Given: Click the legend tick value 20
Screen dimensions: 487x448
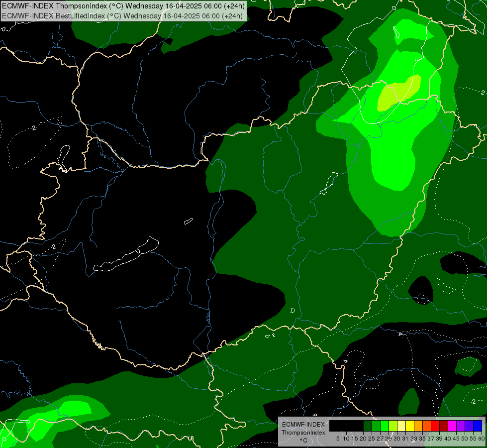Looking at the screenshot, I should point(363,439).
